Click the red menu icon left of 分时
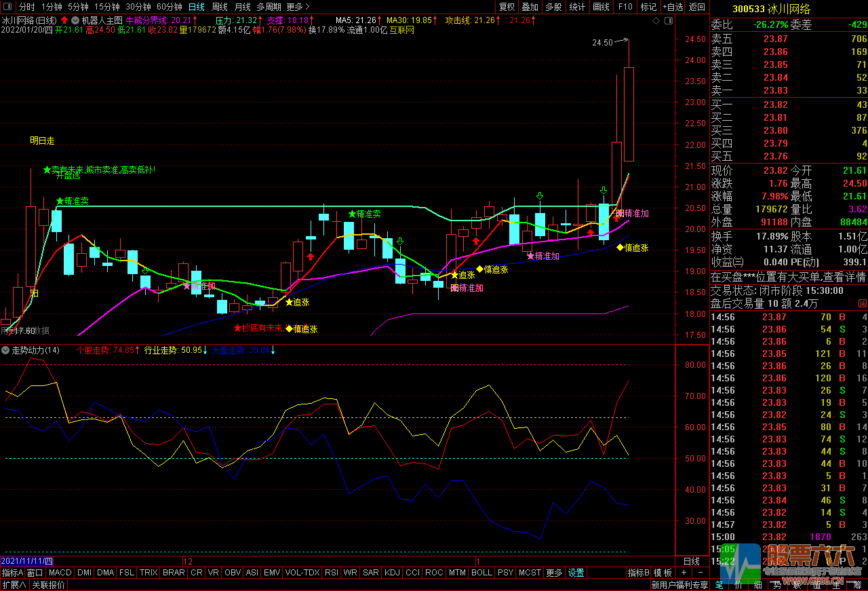The width and height of the screenshot is (868, 591). 7,7
